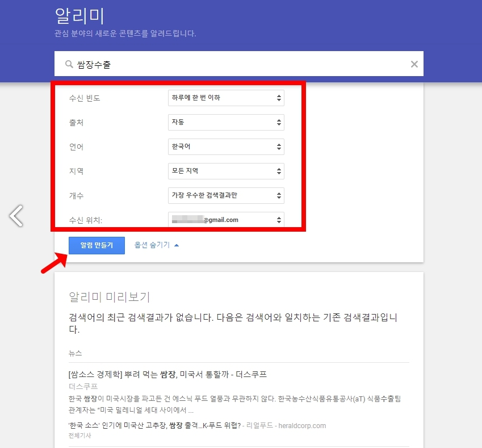
Task: Click the 알림 만들기 create alert button
Action: (97, 244)
